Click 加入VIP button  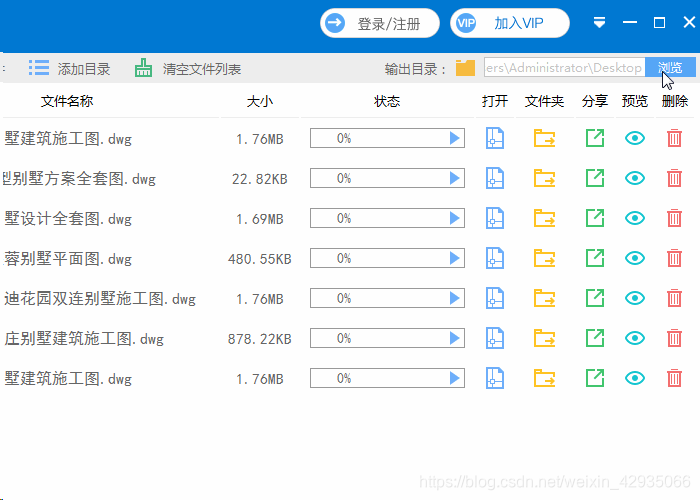pyautogui.click(x=510, y=23)
